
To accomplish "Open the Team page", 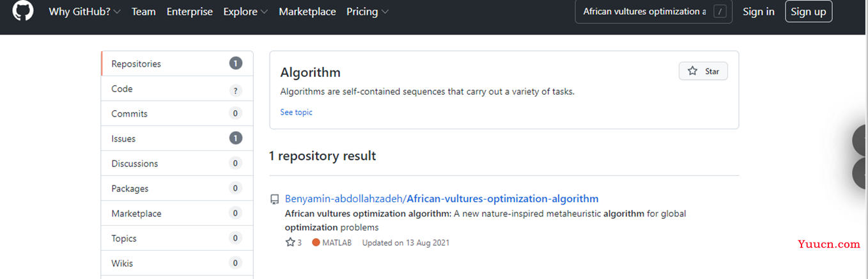I will pos(143,12).
